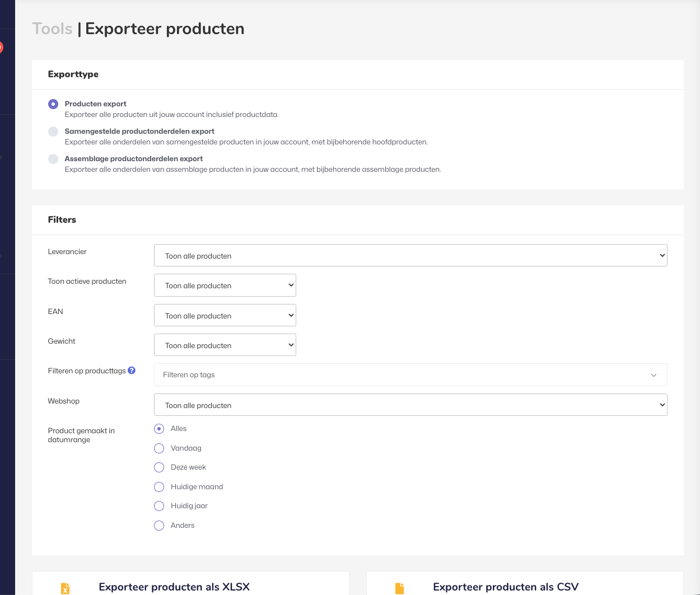The image size is (700, 595).
Task: Click the CSV file icon
Action: click(x=399, y=588)
